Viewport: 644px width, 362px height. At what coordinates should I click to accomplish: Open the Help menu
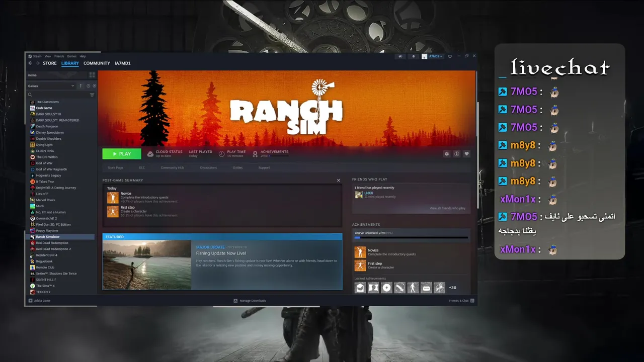coord(83,56)
